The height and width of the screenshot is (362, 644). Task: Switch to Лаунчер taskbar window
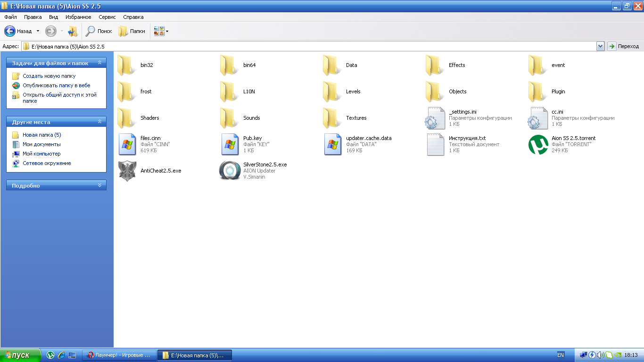[x=119, y=355]
